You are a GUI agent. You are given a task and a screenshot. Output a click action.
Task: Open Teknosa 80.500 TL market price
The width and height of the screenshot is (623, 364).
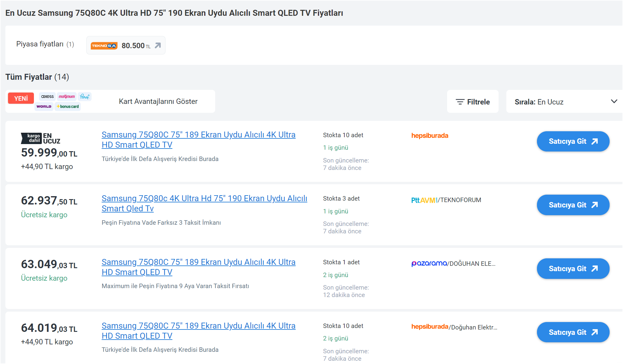126,45
